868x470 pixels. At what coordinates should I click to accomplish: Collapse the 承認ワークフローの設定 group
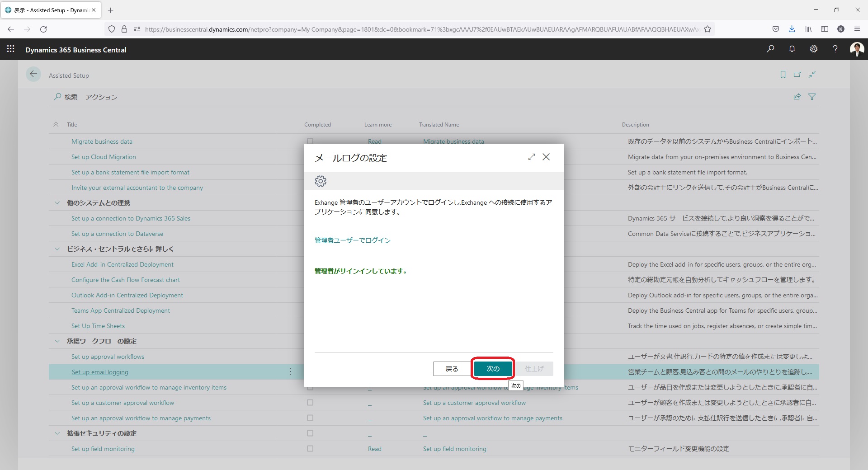click(x=57, y=341)
